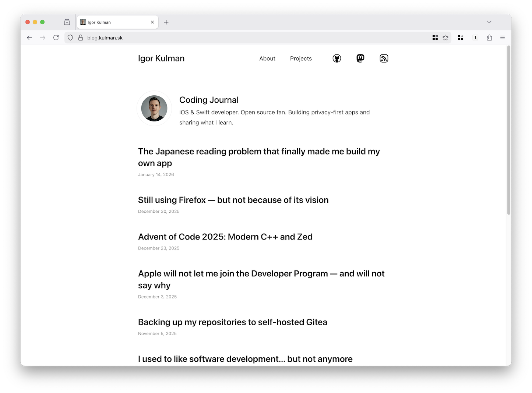Viewport: 532px width, 393px height.
Task: Open 'I used to like software development' post
Action: 245,359
